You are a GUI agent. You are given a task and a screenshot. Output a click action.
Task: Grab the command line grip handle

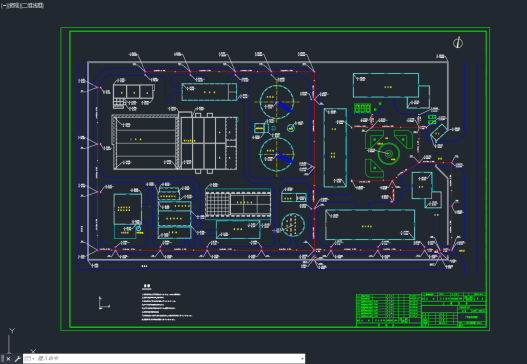2,358
